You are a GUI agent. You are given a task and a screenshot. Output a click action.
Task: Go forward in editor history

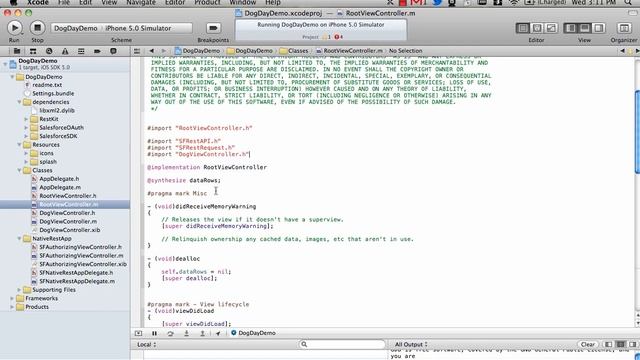164,51
